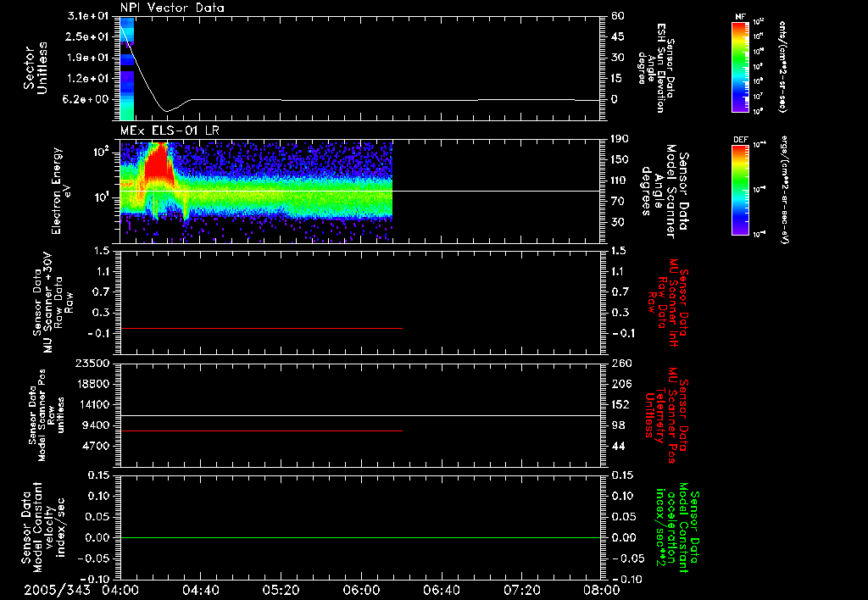The width and height of the screenshot is (868, 600).
Task: Click the 'Model Scanner Pos Raw unitless' axis title
Action: click(47, 416)
